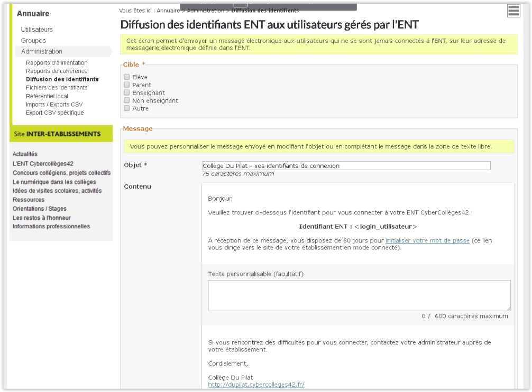This screenshot has width=532, height=392.
Task: Open the Actualités site link
Action: (x=25, y=154)
